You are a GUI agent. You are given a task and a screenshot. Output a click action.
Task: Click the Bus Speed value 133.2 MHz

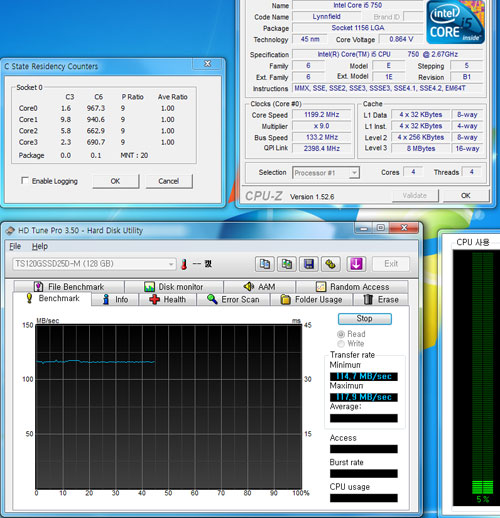[321, 137]
